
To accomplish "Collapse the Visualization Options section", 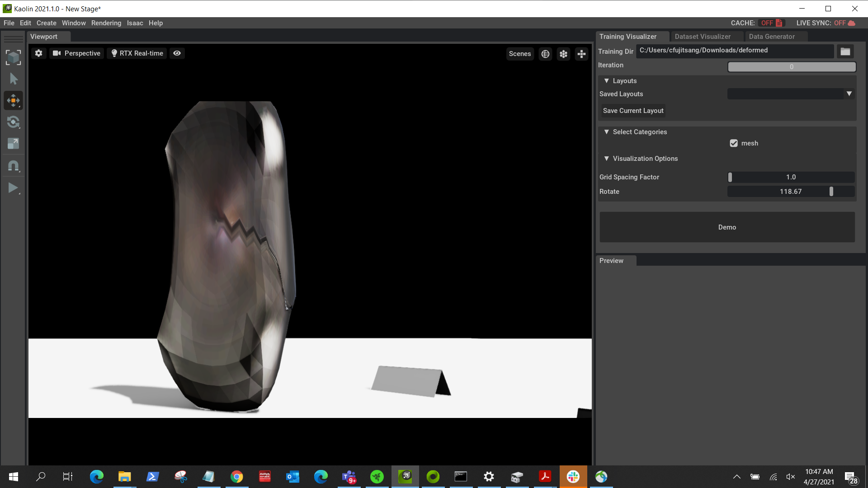I will click(606, 159).
